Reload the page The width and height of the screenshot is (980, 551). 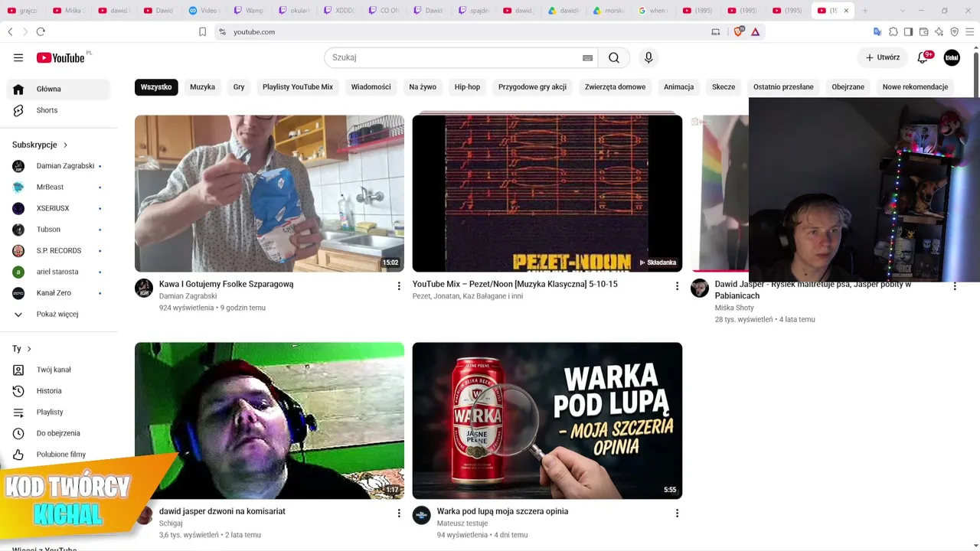[41, 31]
